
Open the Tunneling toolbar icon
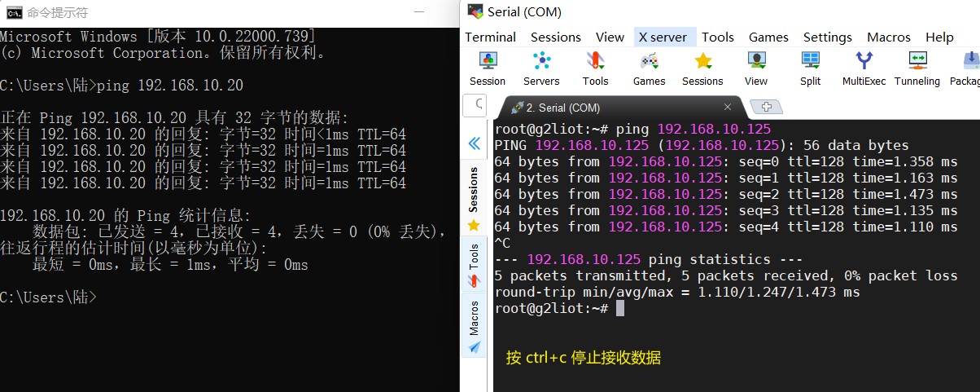pos(917,68)
